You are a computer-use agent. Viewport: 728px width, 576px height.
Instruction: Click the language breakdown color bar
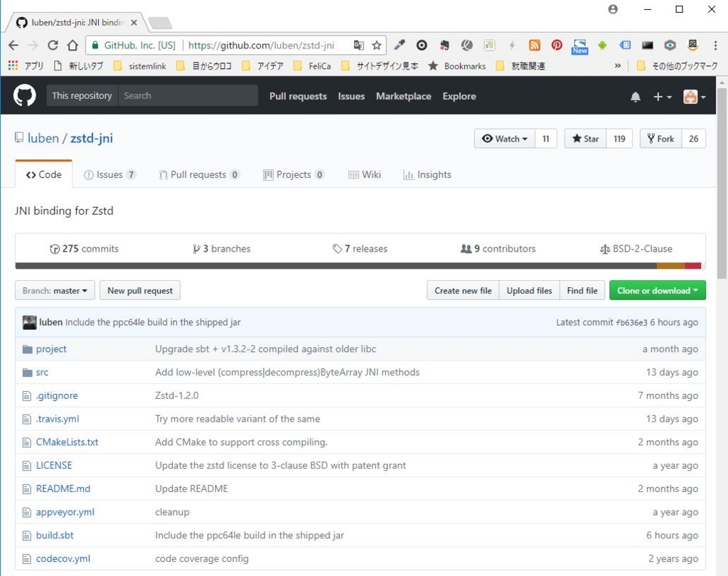(x=360, y=266)
